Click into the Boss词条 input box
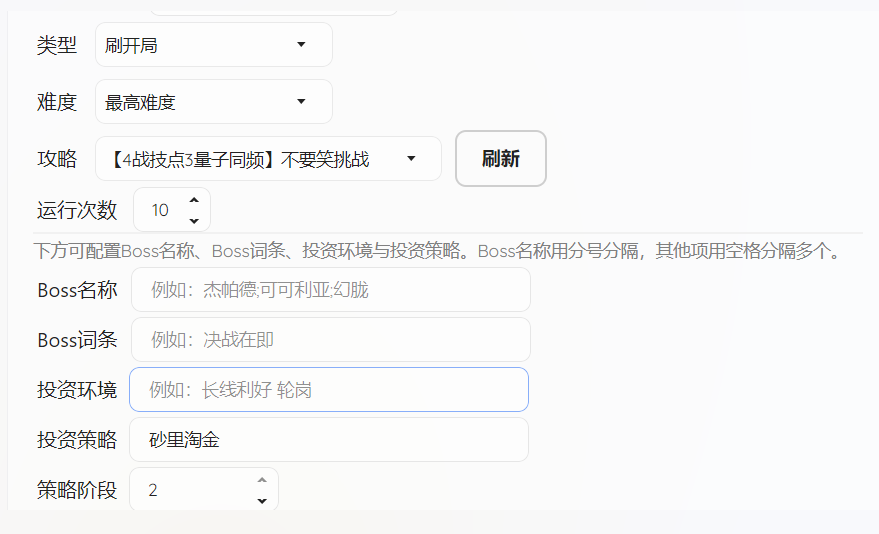This screenshot has height=534, width=879. [330, 340]
